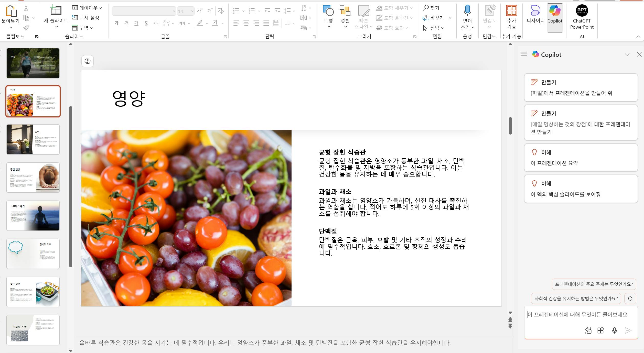644x353 pixels.
Task: Open the font color swatch
Action: [215, 23]
